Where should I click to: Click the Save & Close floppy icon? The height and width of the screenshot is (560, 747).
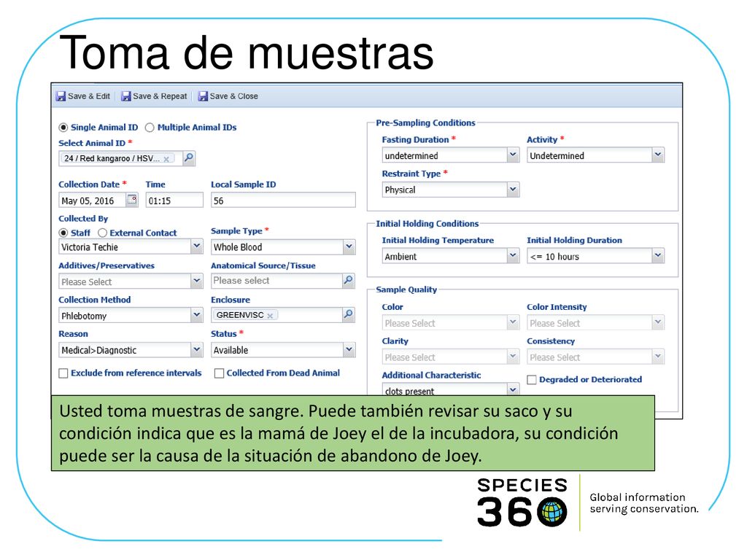point(203,96)
